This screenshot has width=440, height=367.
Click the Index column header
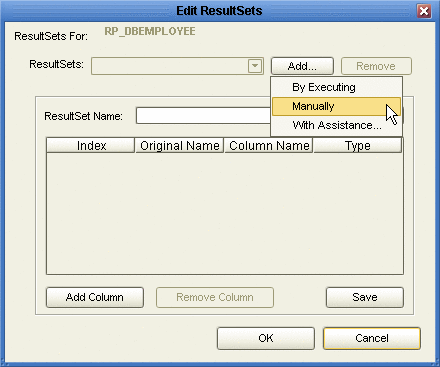pos(91,146)
